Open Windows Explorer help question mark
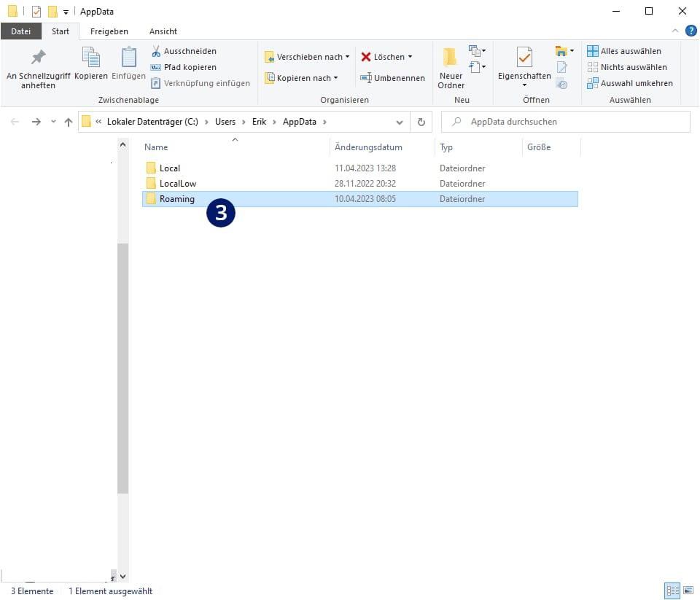Viewport: 700px width, 600px height. pyautogui.click(x=691, y=31)
